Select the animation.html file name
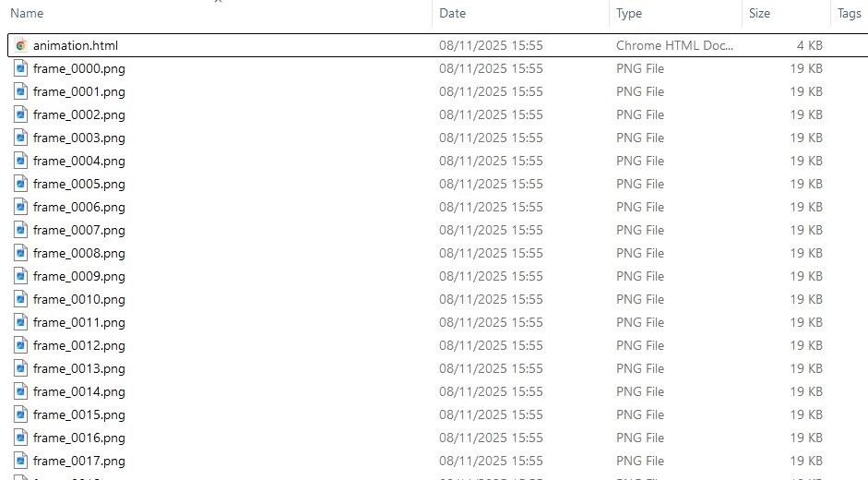Image resolution: width=868 pixels, height=480 pixels. point(76,45)
